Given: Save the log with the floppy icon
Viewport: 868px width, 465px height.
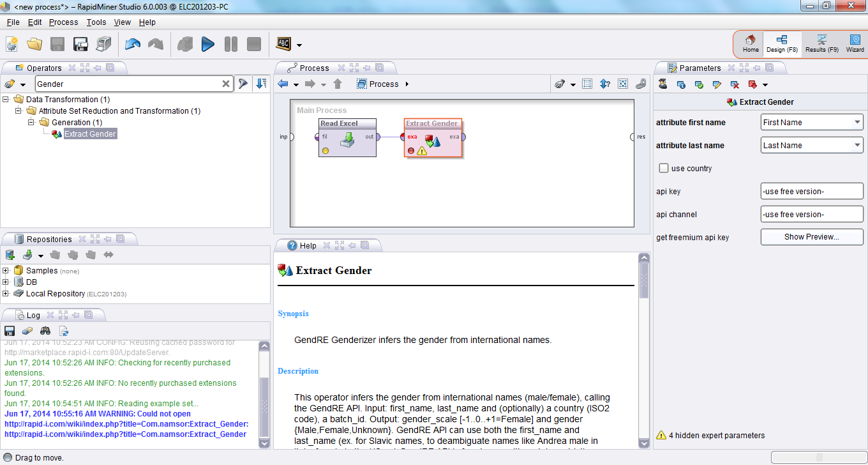Looking at the screenshot, I should [10, 331].
